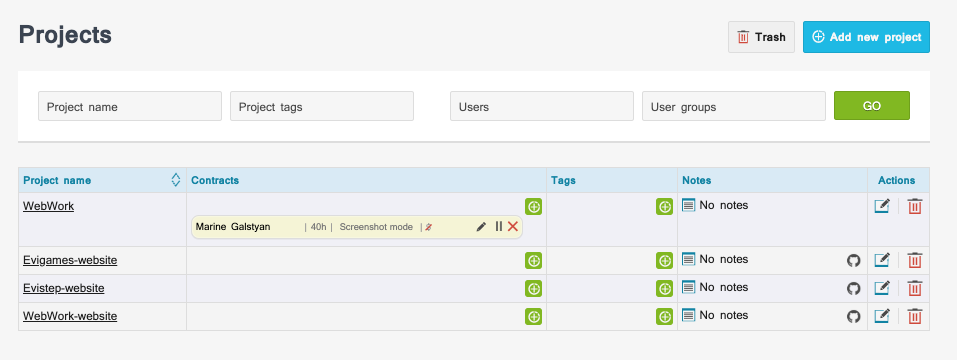The image size is (957, 360).
Task: Open the WebWork-website project link
Action: tap(70, 316)
